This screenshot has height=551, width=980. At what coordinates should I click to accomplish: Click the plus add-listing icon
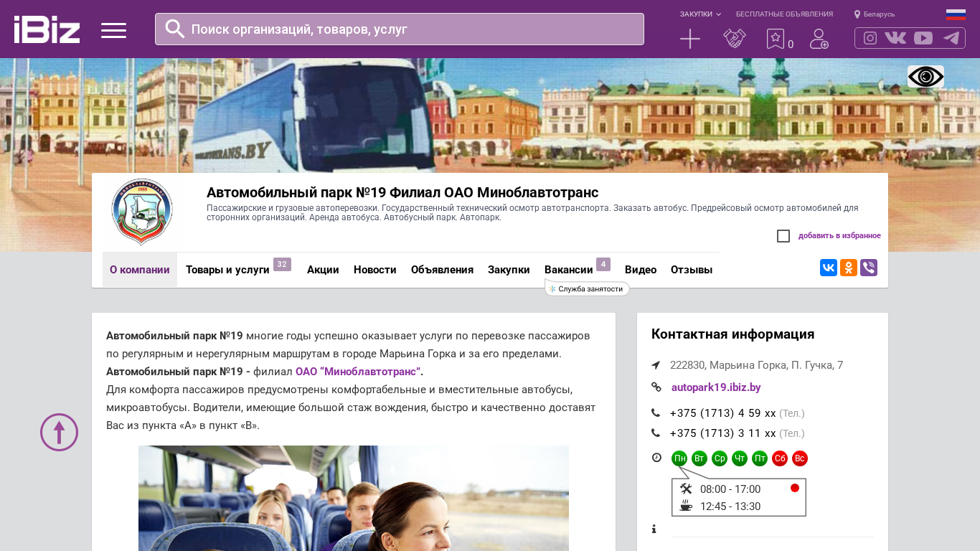(689, 39)
